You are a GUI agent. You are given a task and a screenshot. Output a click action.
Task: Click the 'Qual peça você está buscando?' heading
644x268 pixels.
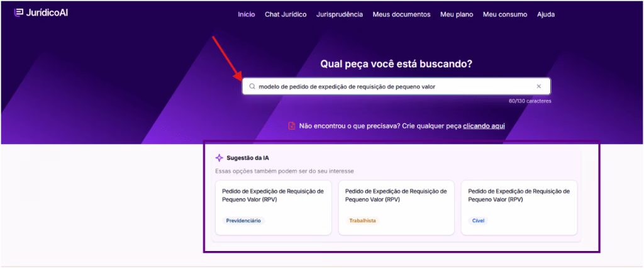point(396,64)
